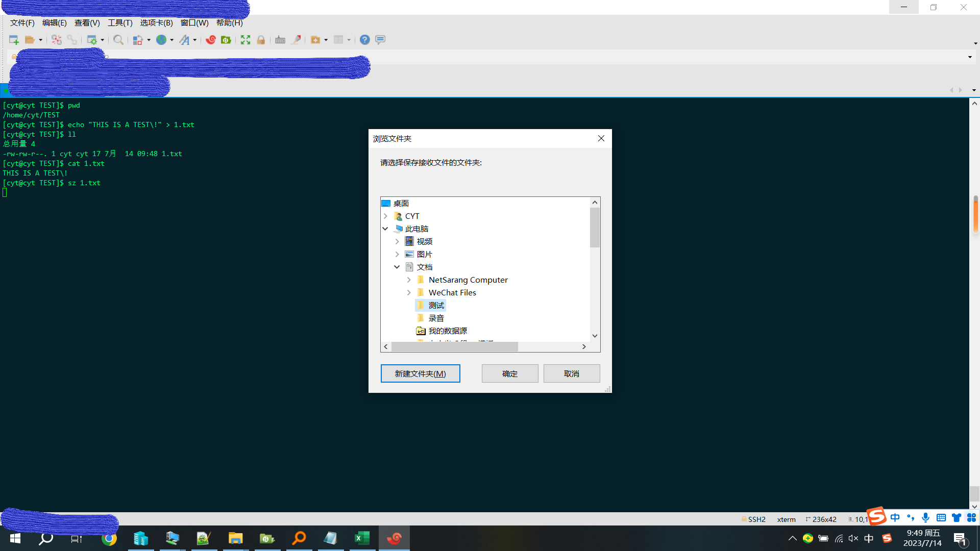Open the 选项卡(B) menu
Viewport: 980px width, 551px height.
point(157,23)
